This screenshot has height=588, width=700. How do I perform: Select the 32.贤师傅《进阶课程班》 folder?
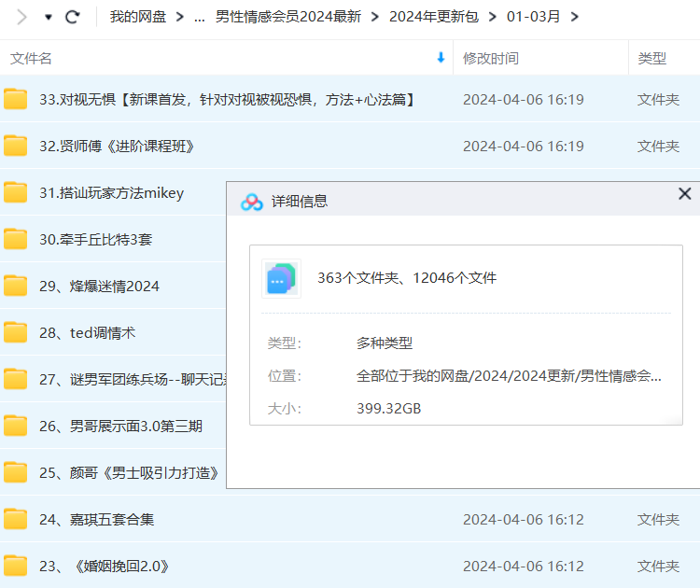[x=118, y=146]
